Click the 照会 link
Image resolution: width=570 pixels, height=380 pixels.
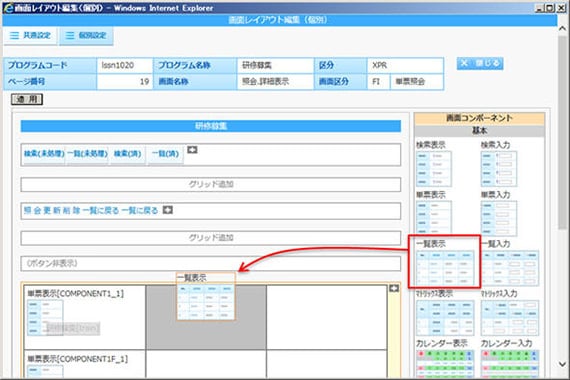[32, 211]
